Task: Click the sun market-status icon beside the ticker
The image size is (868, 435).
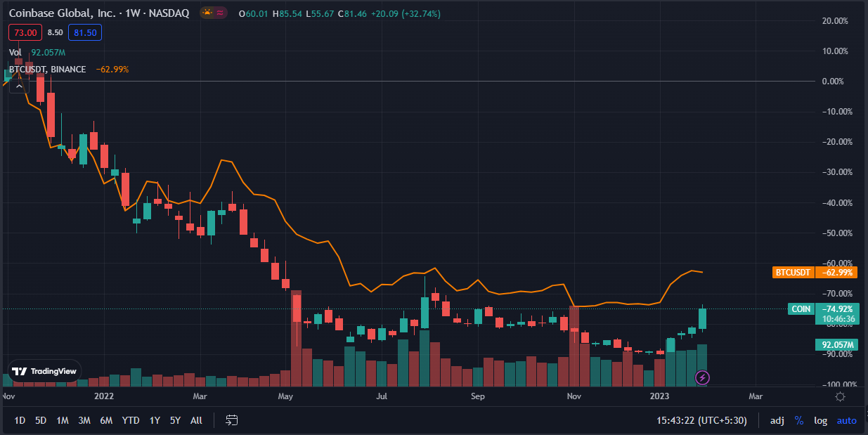Action: tap(207, 12)
